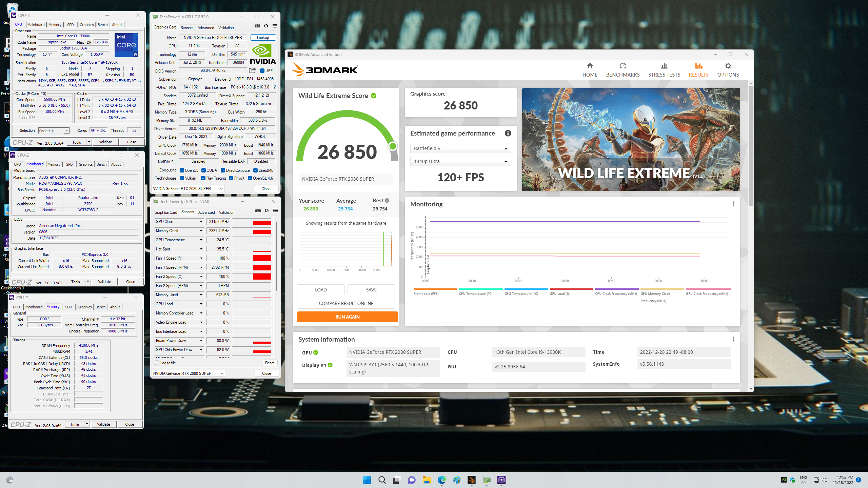Take screenshot in upper GPU-Z window
The image size is (868, 488).
257,26
